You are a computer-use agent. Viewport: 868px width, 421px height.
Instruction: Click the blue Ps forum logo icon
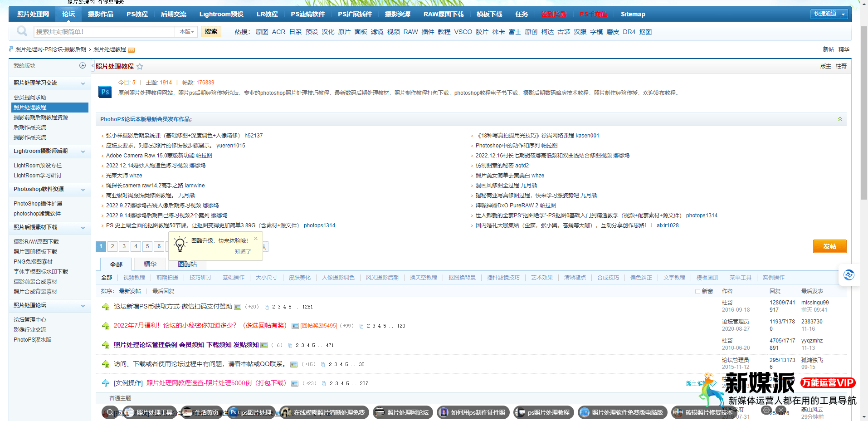coord(105,92)
